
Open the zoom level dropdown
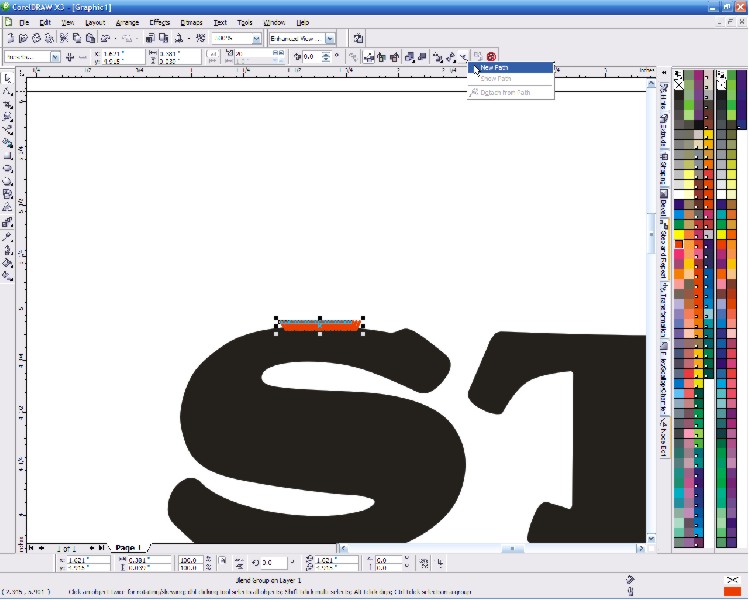(257, 39)
